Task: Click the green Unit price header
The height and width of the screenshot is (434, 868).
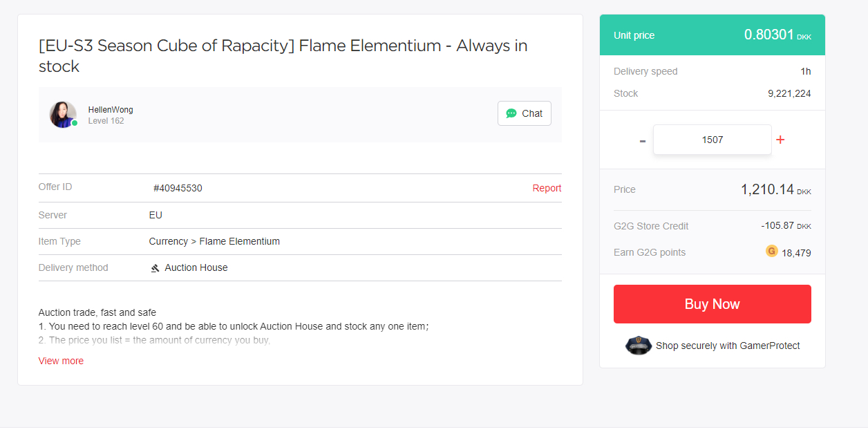Action: [712, 35]
